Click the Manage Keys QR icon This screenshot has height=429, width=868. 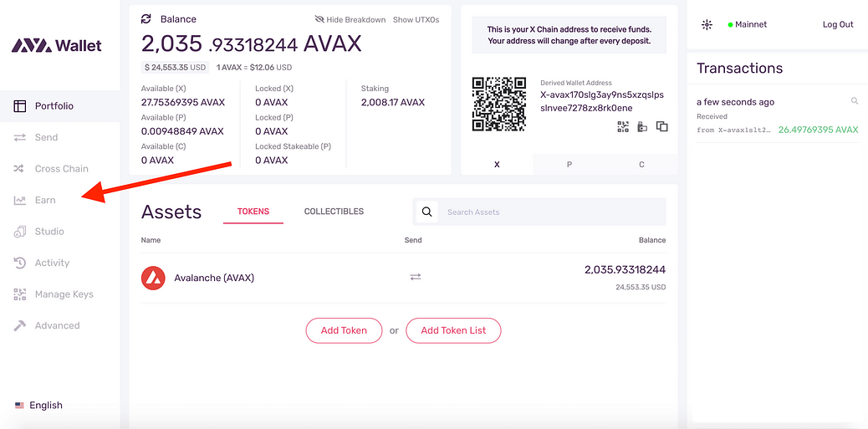(x=20, y=294)
